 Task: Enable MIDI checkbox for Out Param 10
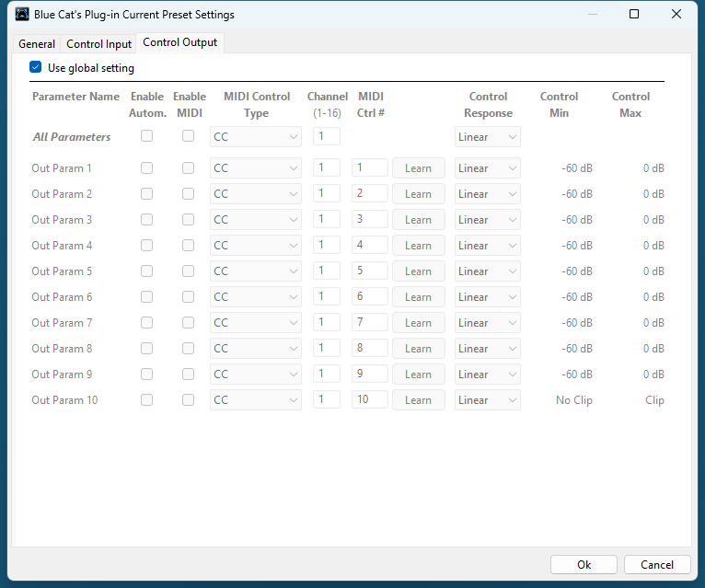(188, 400)
